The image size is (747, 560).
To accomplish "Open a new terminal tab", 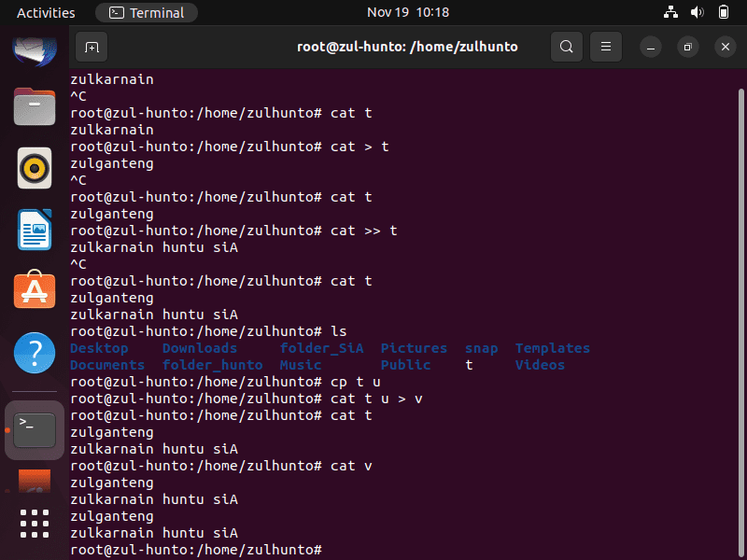I will 92,47.
